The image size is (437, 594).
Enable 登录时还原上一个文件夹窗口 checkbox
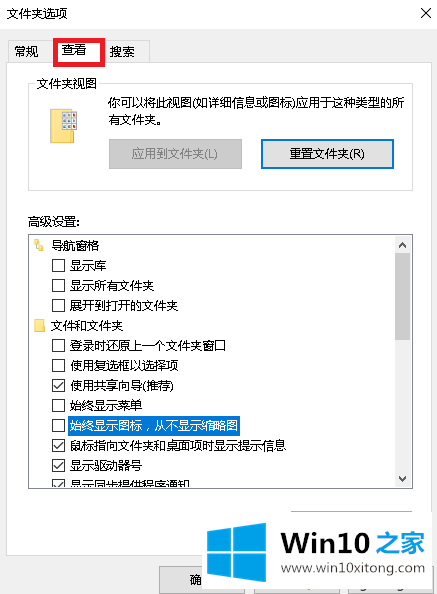[58, 345]
